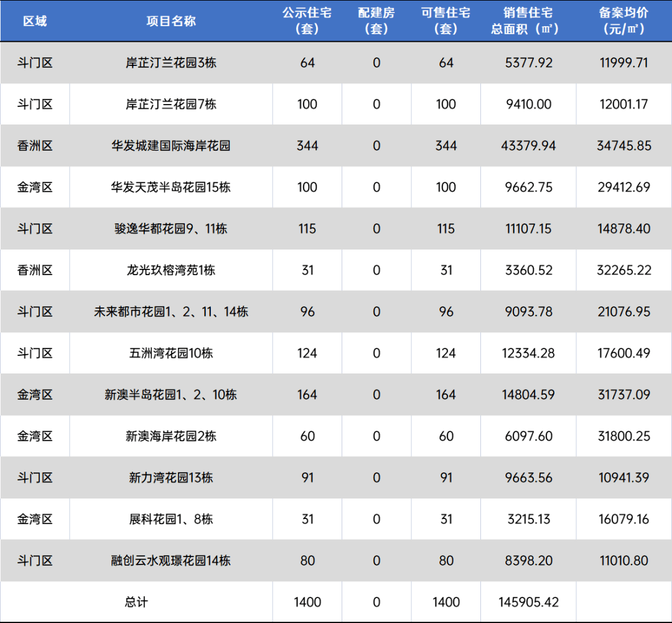The width and height of the screenshot is (672, 623).
Task: Click the area value 43379.94
Action: coord(528,146)
